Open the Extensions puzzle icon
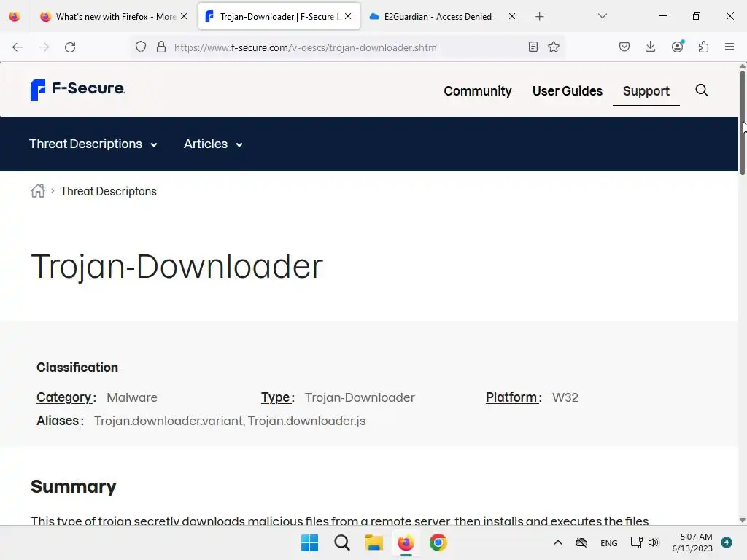The height and width of the screenshot is (560, 747). coord(704,47)
